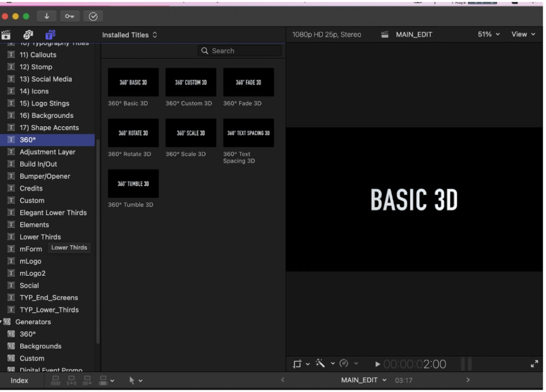546x392 pixels.
Task: Open the timeline Index button
Action: pyautogui.click(x=19, y=380)
